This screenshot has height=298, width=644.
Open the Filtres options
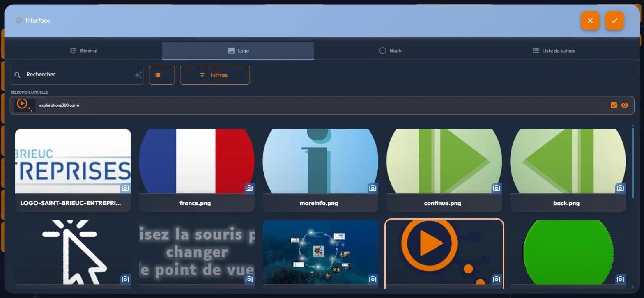[215, 75]
